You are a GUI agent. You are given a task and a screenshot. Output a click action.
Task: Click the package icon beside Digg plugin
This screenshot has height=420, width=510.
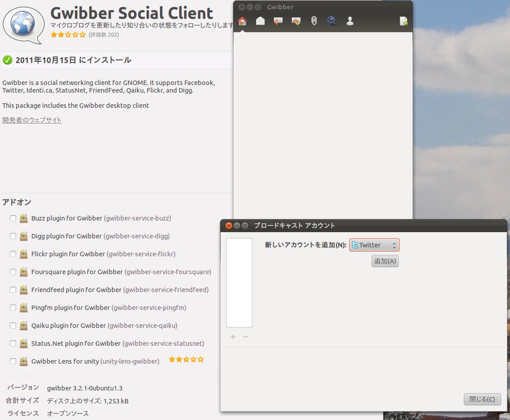click(23, 236)
